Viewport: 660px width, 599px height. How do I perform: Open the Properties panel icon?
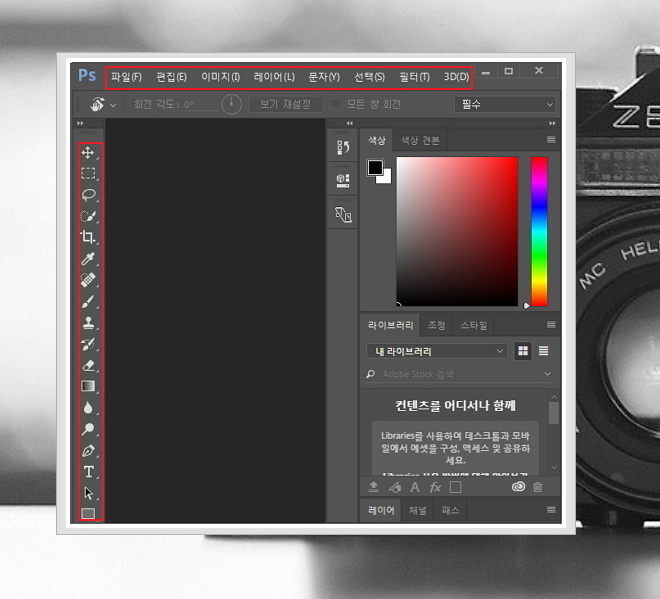tap(343, 181)
